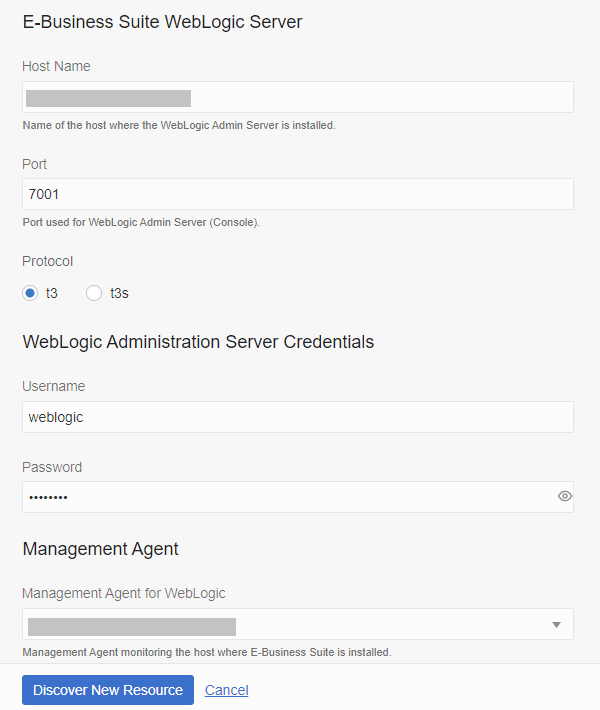Select the t3 protocol radio button
The image size is (600, 710).
pos(31,293)
